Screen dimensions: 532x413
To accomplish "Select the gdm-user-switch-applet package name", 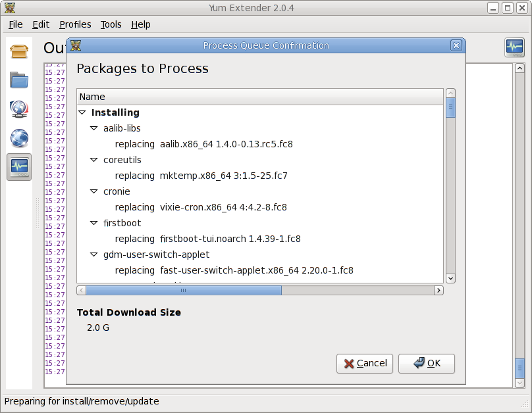I will point(157,255).
